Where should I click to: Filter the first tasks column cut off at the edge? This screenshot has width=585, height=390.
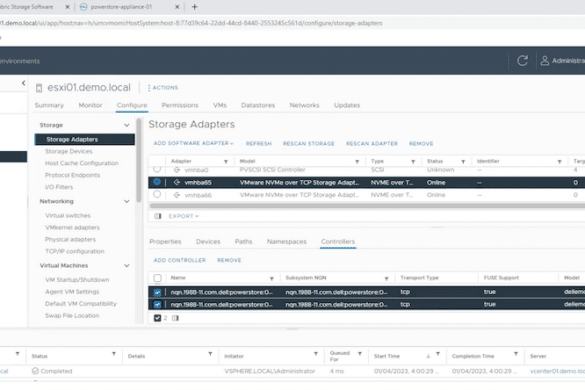(17, 353)
